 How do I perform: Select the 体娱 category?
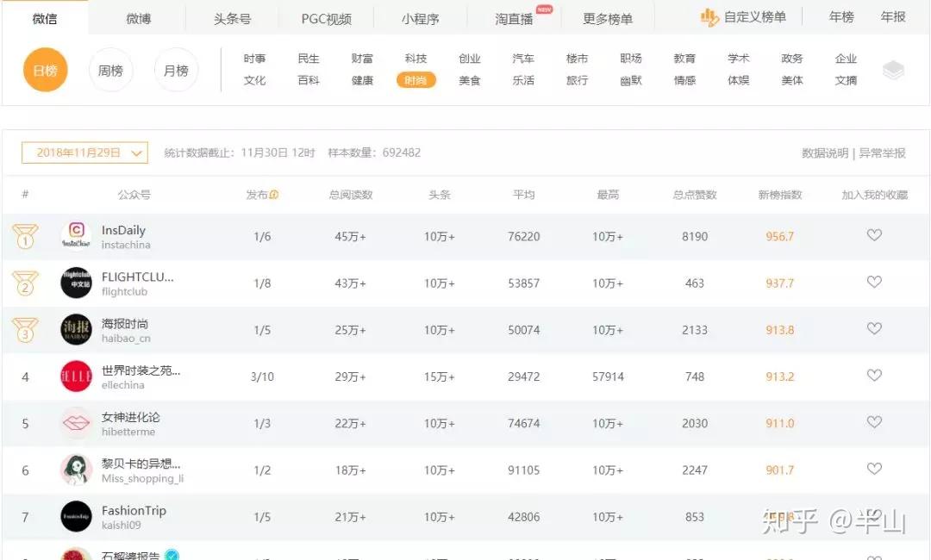pyautogui.click(x=738, y=80)
